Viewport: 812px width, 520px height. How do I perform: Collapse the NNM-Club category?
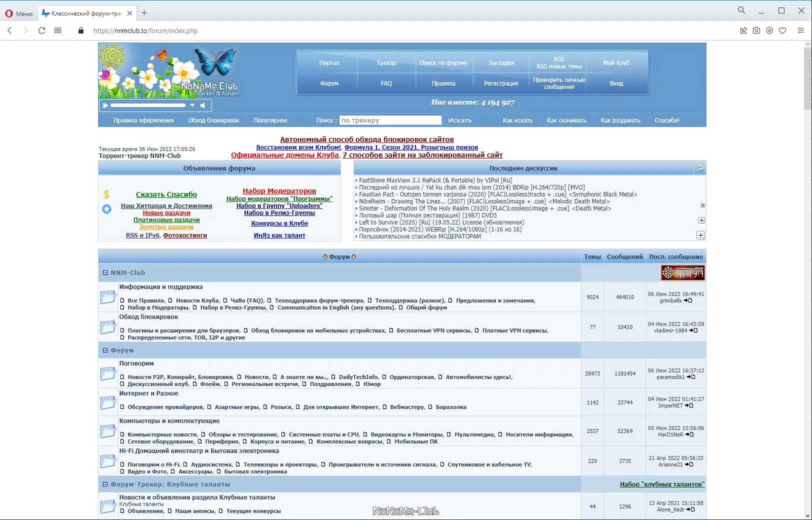click(105, 273)
